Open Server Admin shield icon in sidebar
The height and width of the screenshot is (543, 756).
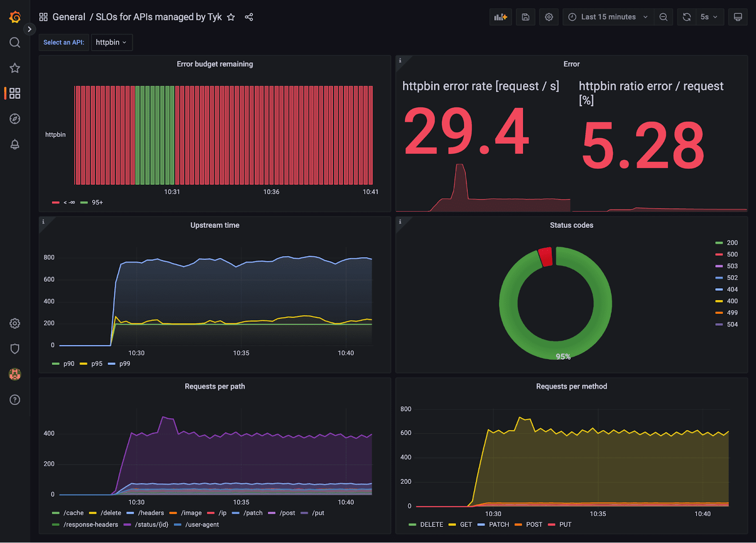coord(15,349)
